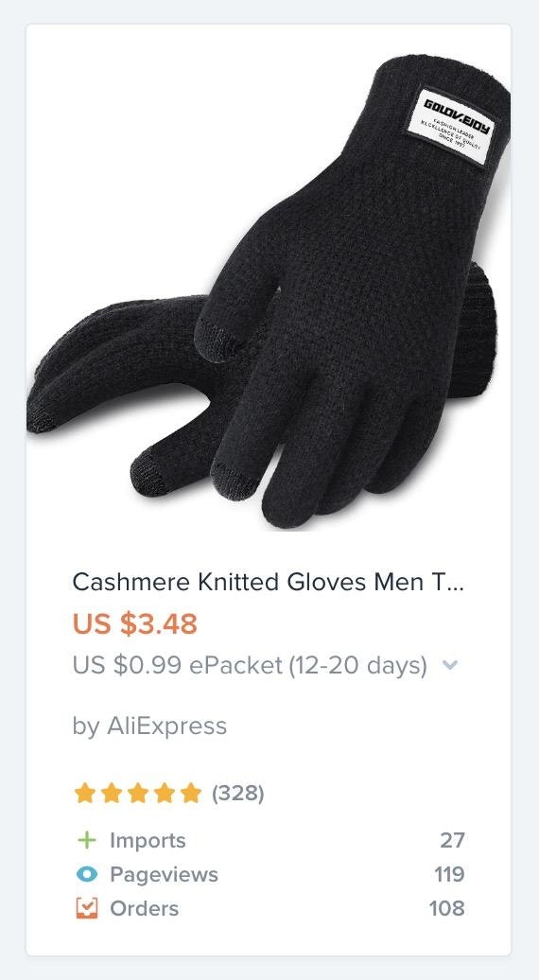Click the 27 imports count
The width and height of the screenshot is (539, 980).
point(452,841)
